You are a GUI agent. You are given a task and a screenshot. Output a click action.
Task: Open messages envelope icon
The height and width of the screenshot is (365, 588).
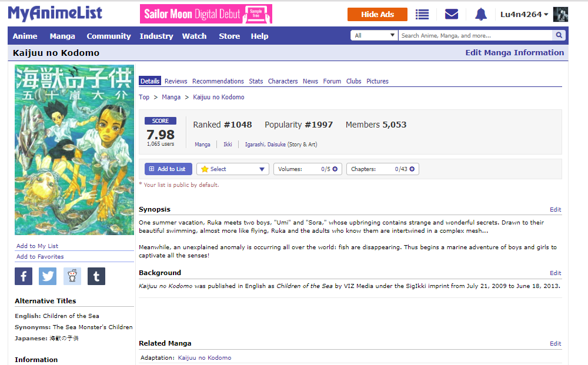pos(452,14)
